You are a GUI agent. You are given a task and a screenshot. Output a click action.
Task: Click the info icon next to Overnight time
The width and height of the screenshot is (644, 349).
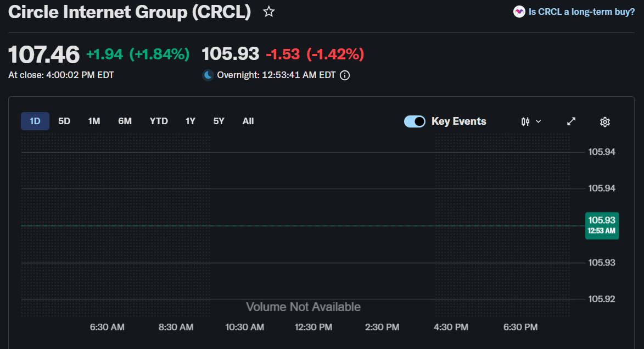(344, 75)
